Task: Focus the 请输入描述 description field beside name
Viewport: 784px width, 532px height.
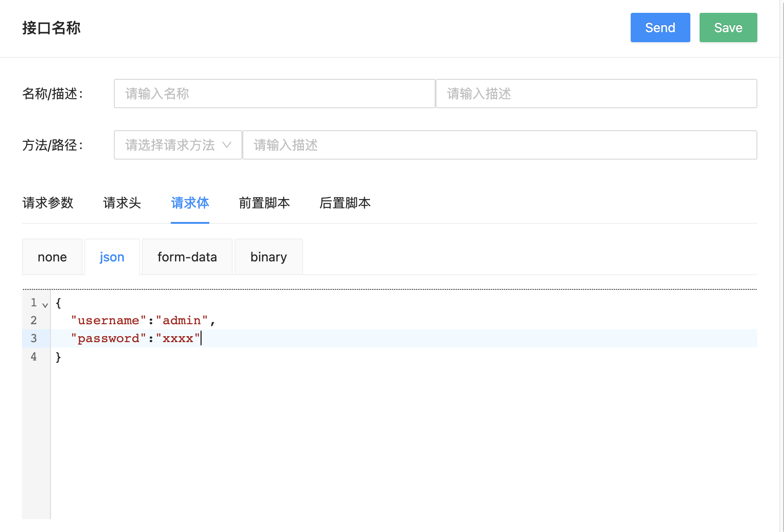Action: pyautogui.click(x=596, y=94)
